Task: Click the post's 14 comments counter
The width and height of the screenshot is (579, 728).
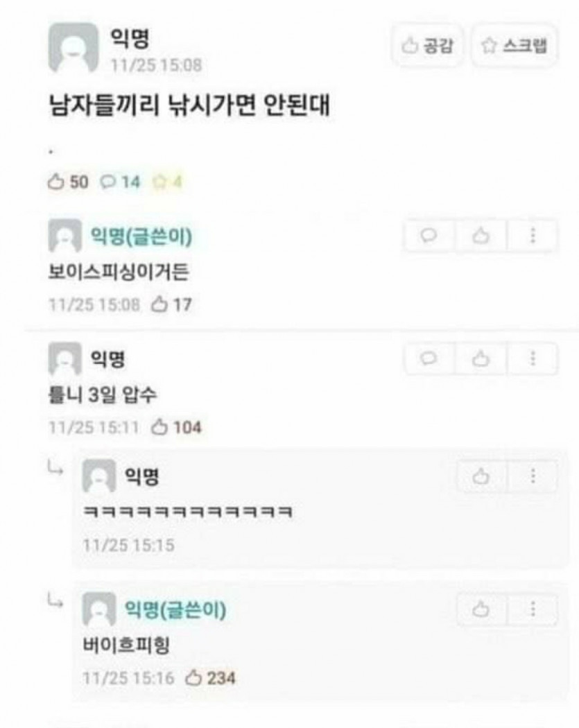Action: 120,182
